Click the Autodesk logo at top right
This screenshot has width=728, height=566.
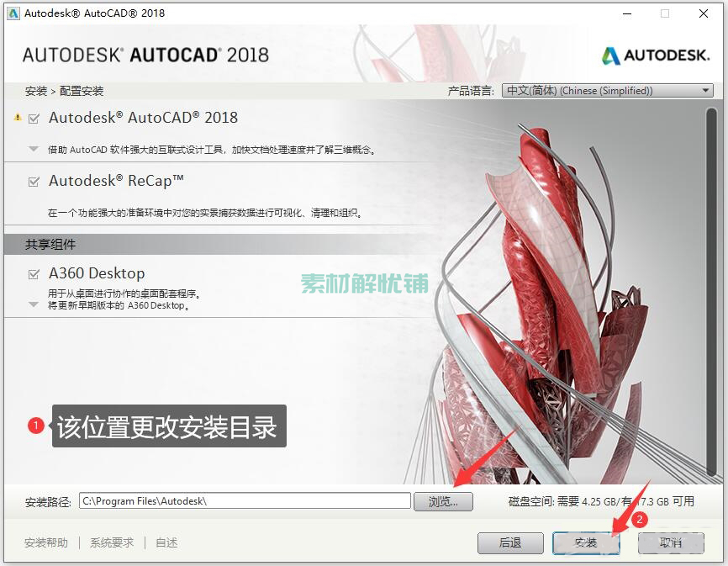coord(656,56)
